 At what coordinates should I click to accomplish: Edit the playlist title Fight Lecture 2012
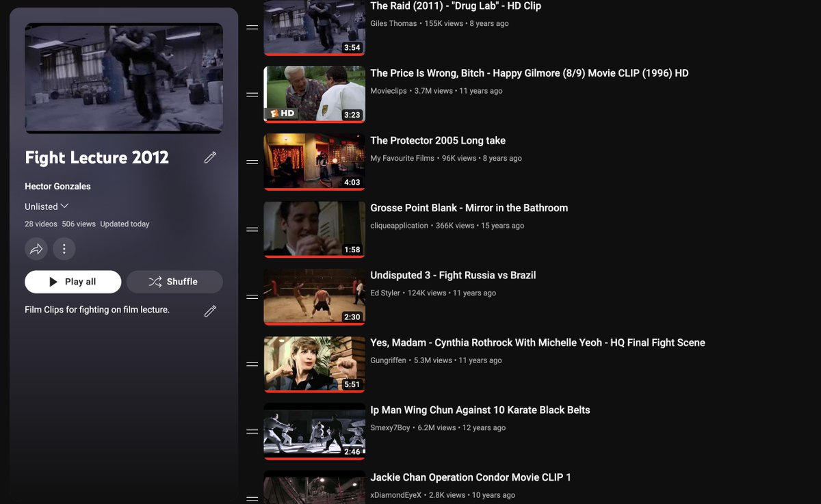(210, 157)
